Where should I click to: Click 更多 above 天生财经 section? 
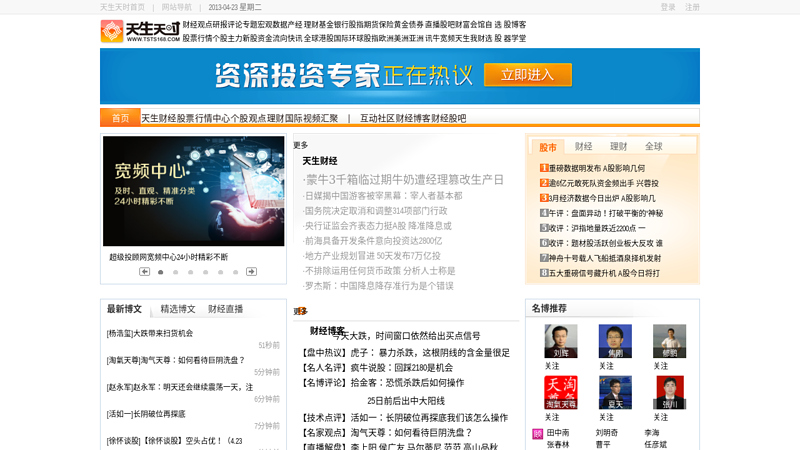tap(301, 145)
